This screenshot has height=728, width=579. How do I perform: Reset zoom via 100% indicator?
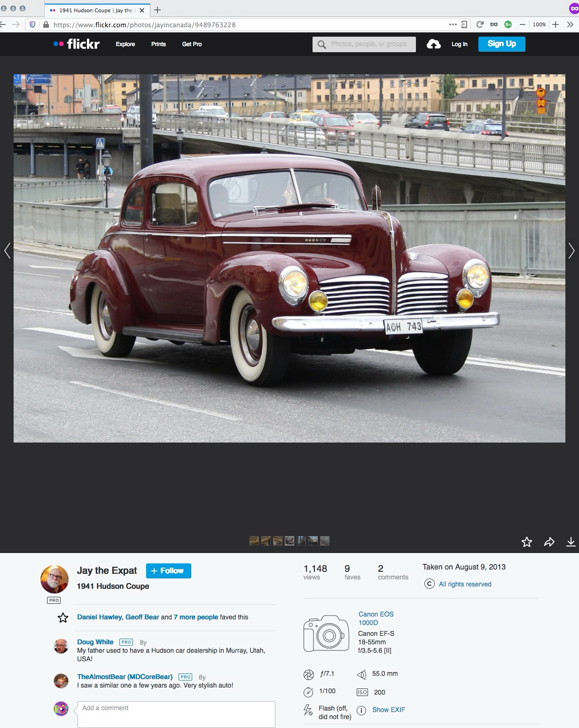[x=539, y=24]
